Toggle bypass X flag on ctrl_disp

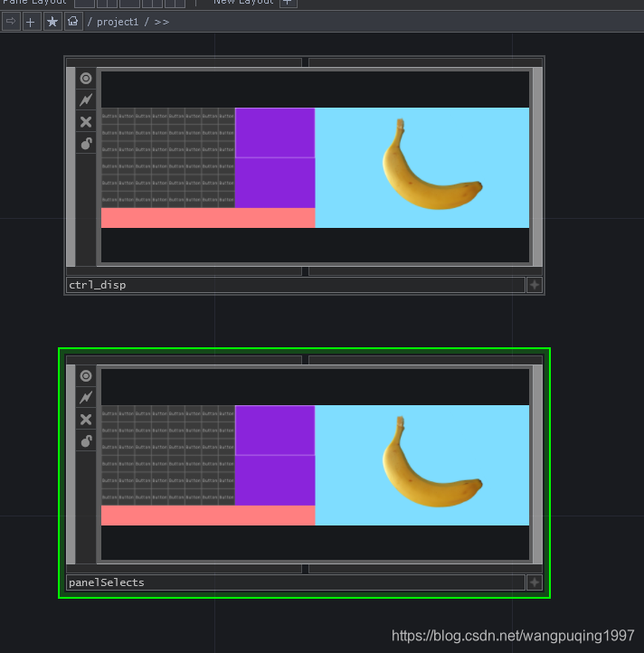click(86, 121)
